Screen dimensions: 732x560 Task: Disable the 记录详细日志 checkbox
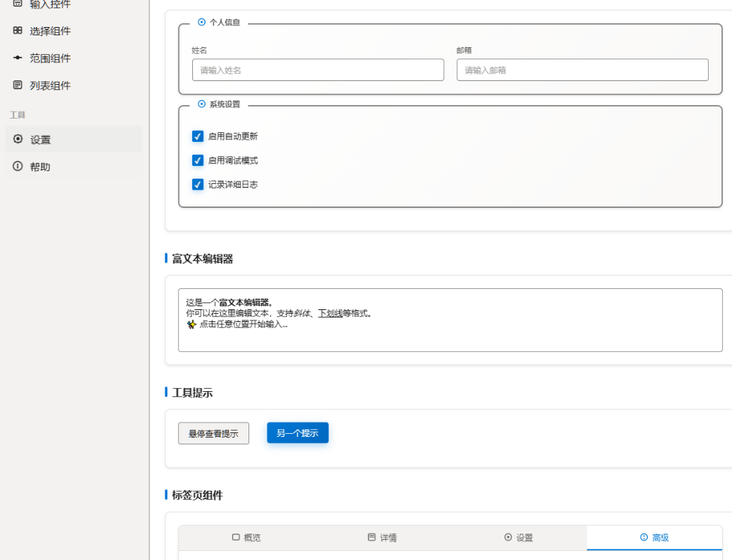click(197, 185)
